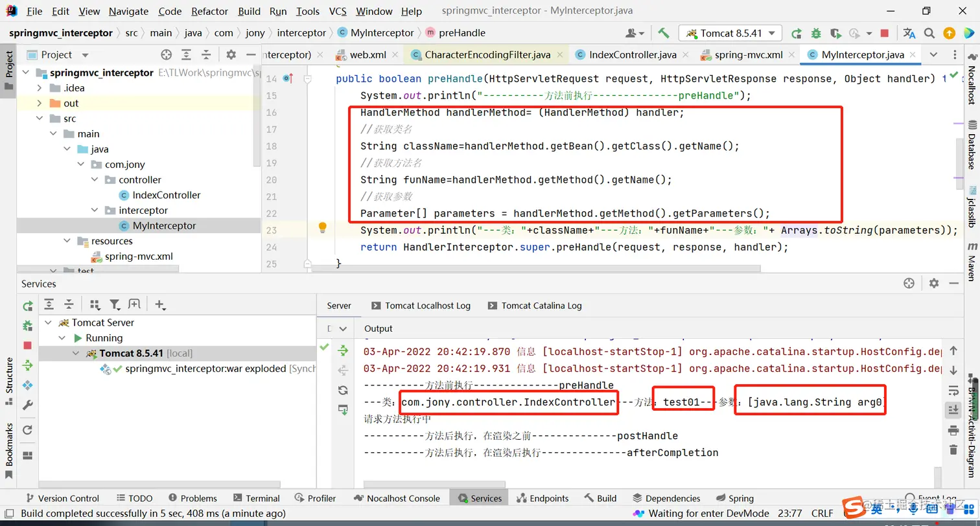Viewport: 980px width, 526px height.
Task: Collapse the src folder in the project tree
Action: tap(40, 119)
